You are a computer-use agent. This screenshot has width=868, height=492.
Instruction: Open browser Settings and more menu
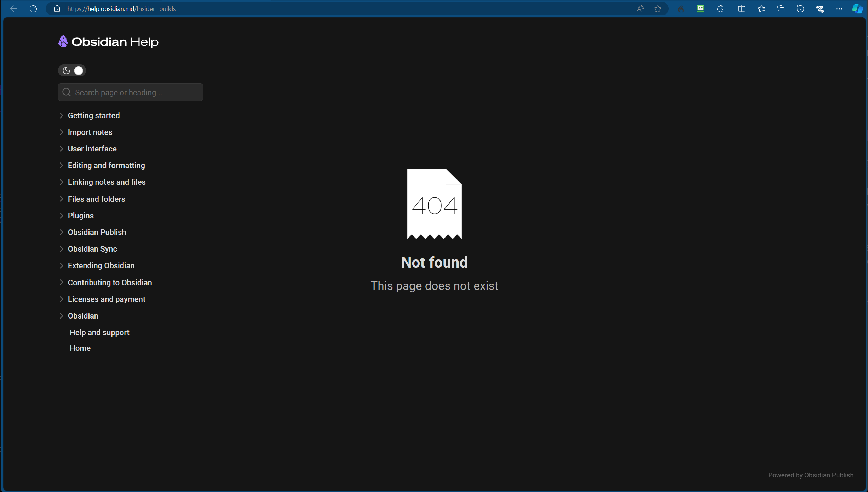click(839, 9)
